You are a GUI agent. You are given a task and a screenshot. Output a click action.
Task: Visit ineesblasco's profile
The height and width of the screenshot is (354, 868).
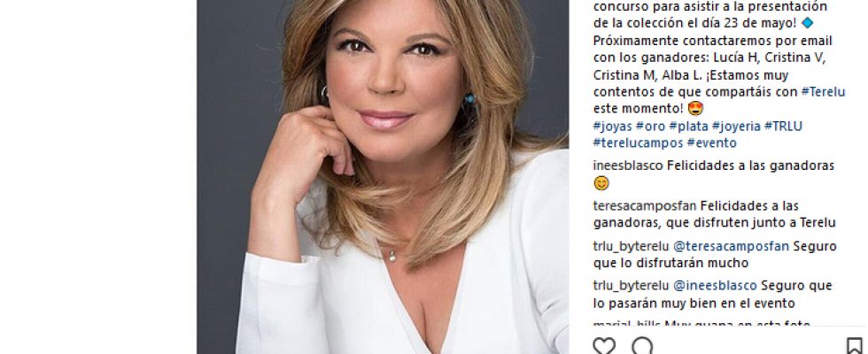click(628, 166)
